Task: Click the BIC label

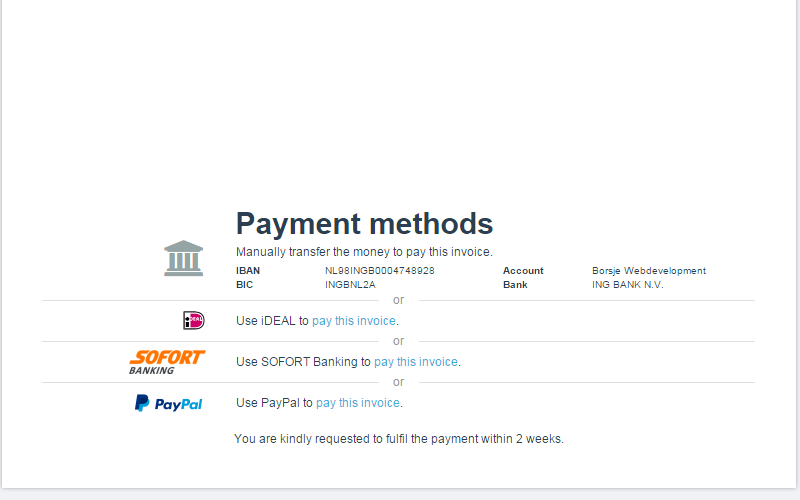Action: click(x=244, y=285)
